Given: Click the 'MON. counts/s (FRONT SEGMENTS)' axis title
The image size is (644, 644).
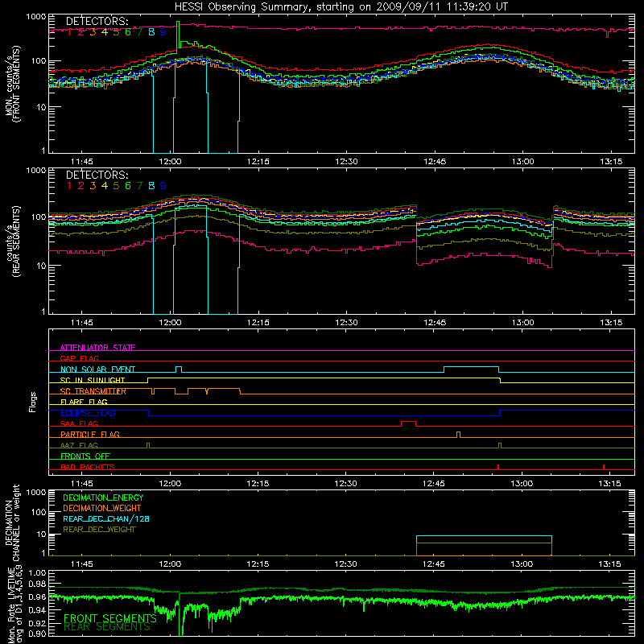Looking at the screenshot, I should [x=13, y=84].
